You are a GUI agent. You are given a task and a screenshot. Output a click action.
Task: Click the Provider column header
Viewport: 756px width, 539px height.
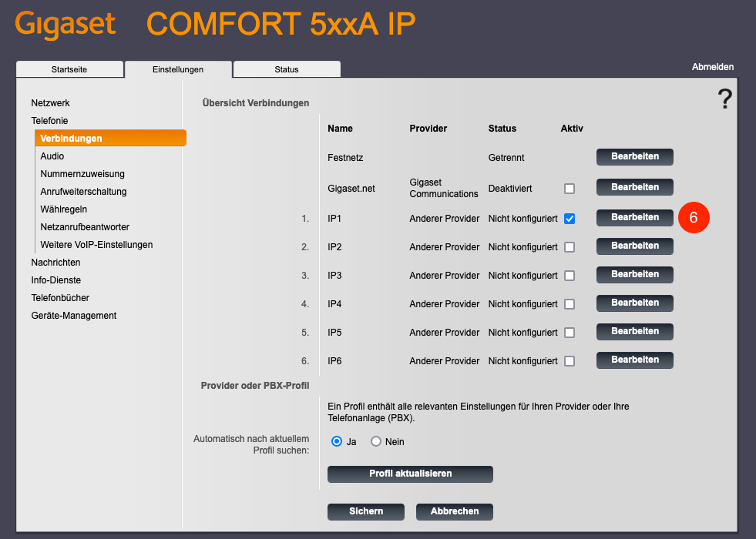point(428,129)
